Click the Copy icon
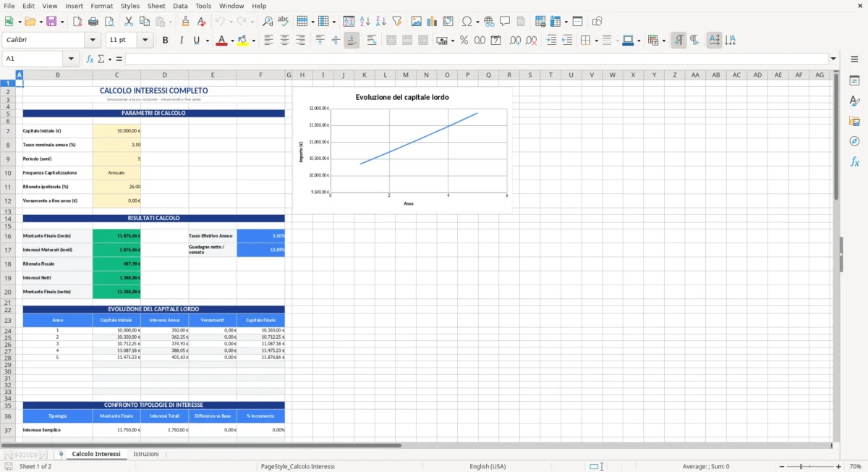 click(x=144, y=22)
